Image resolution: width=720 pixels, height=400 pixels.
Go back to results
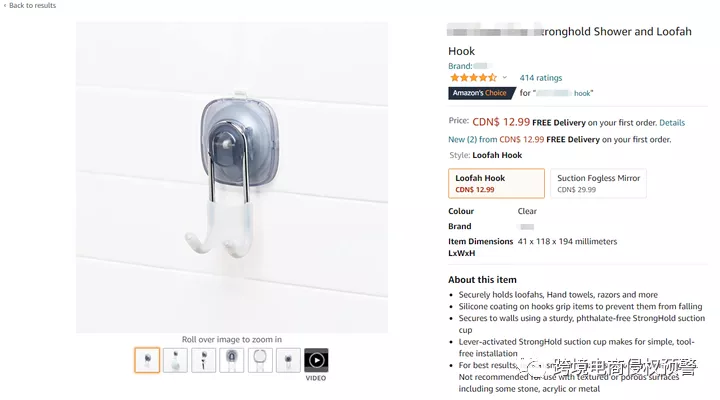30,6
